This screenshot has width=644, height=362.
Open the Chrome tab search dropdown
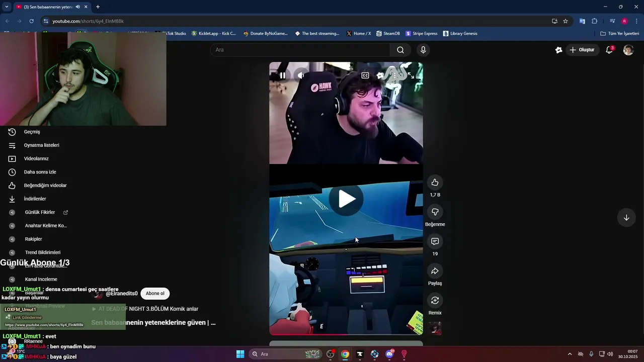tap(7, 7)
